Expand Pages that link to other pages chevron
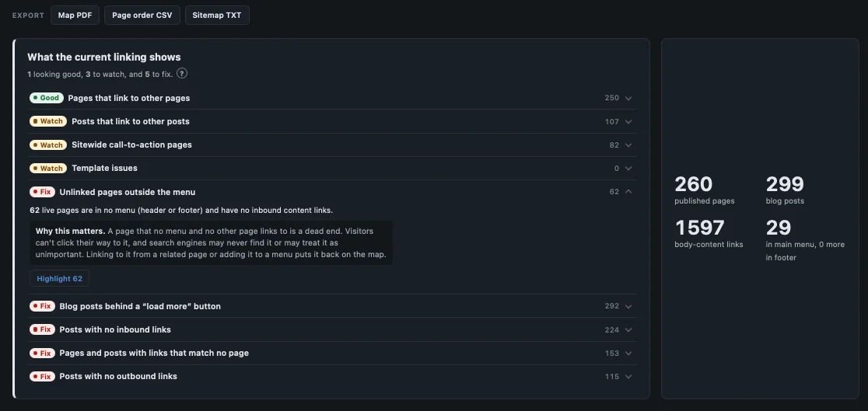Viewport: 868px width, 411px height. pos(628,99)
